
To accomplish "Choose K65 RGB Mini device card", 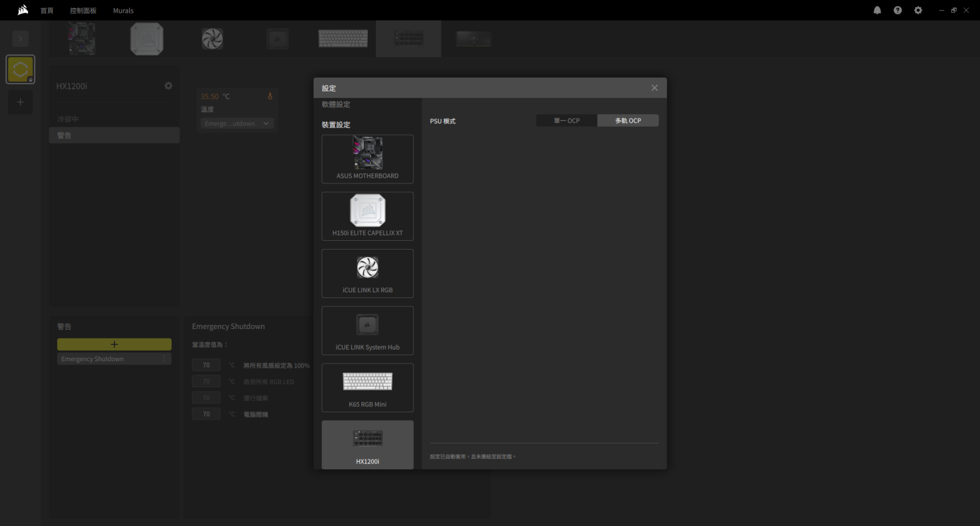I will click(367, 387).
